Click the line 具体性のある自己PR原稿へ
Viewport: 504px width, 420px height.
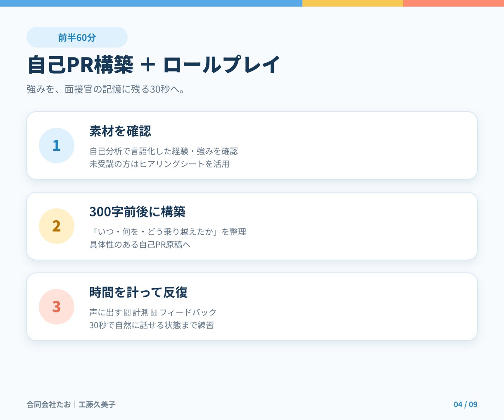pyautogui.click(x=140, y=245)
